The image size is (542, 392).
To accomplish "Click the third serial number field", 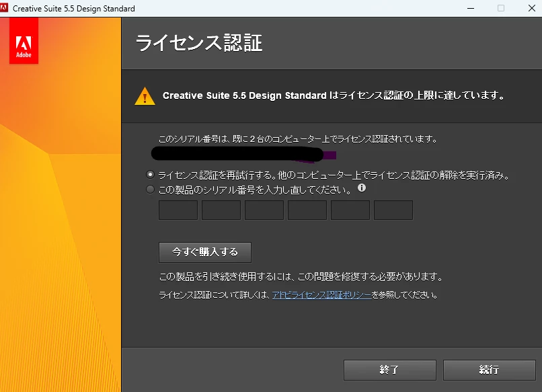I will click(264, 210).
